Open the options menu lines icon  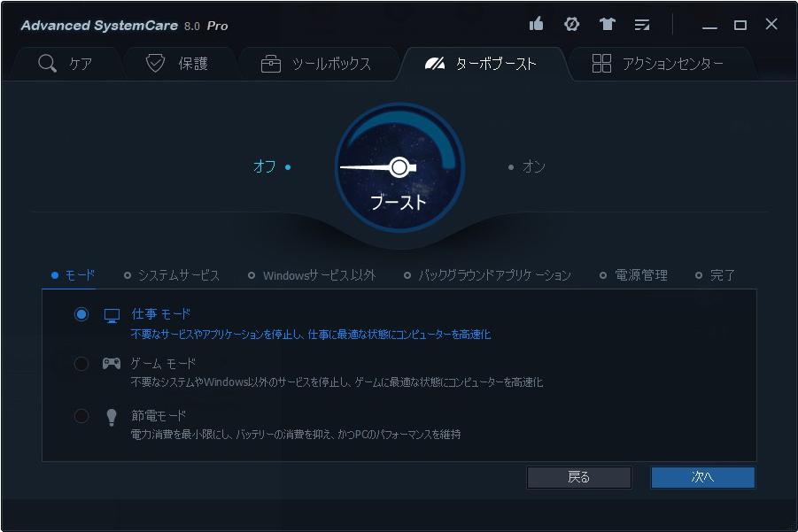pos(642,25)
